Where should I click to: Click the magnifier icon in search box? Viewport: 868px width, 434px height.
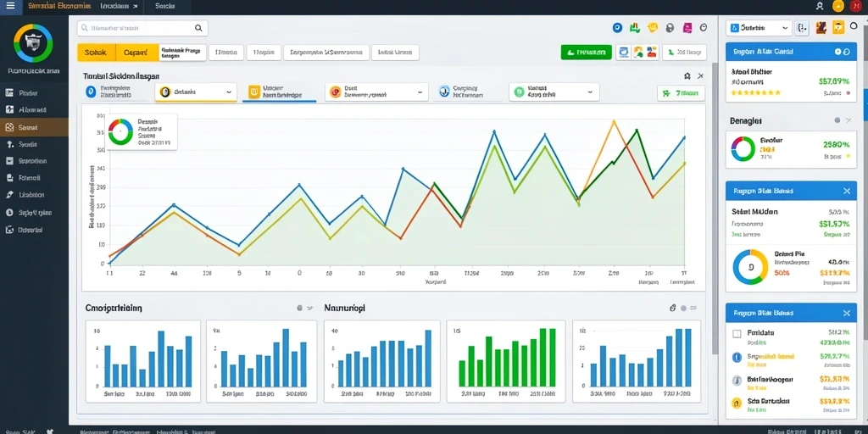pyautogui.click(x=198, y=28)
